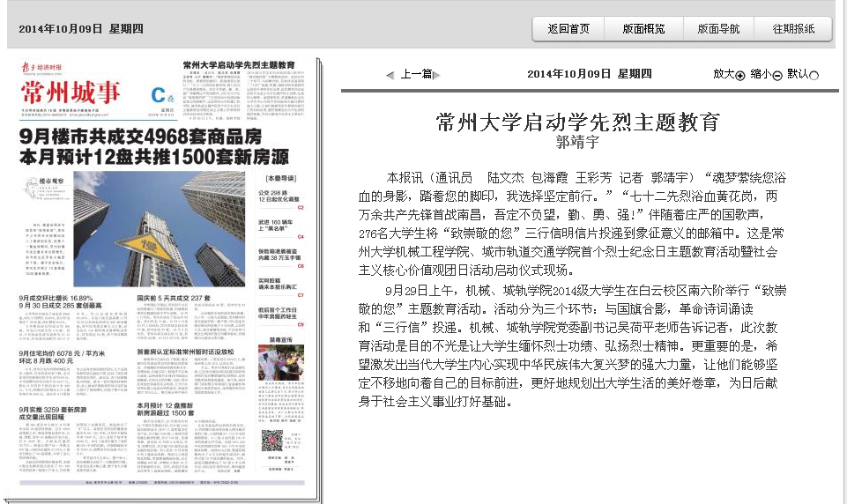Click the left arrow before 上一篇
847x504 pixels.
[x=390, y=75]
